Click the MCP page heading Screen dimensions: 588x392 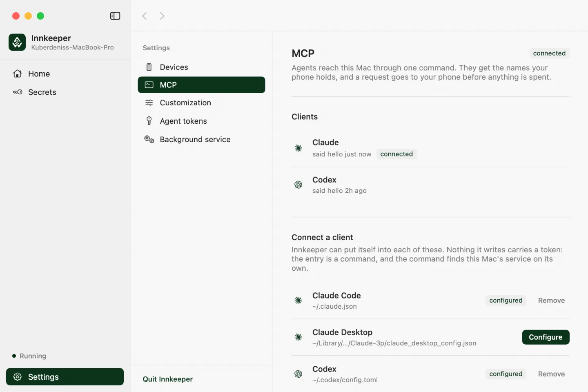coord(303,53)
